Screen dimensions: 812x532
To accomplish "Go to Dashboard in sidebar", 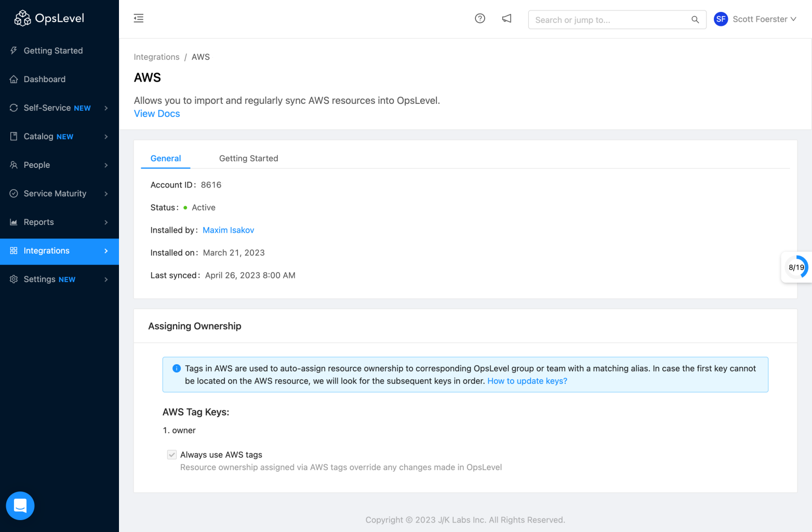I will pos(59,79).
